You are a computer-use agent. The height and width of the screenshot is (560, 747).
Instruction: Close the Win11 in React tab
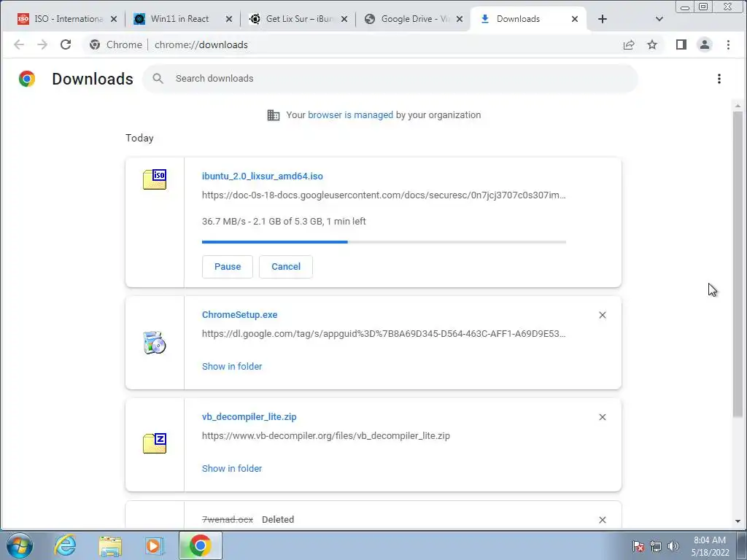228,19
